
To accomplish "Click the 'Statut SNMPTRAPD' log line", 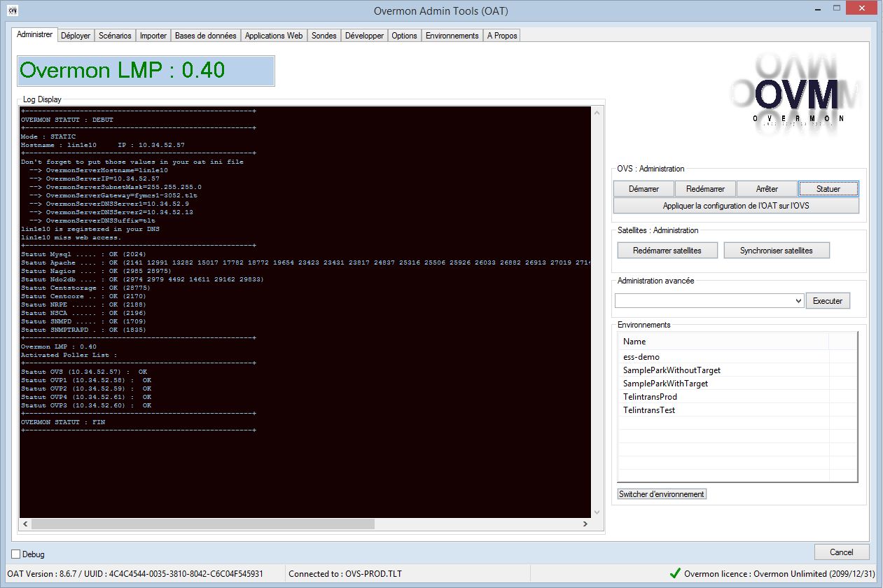I will (83, 330).
